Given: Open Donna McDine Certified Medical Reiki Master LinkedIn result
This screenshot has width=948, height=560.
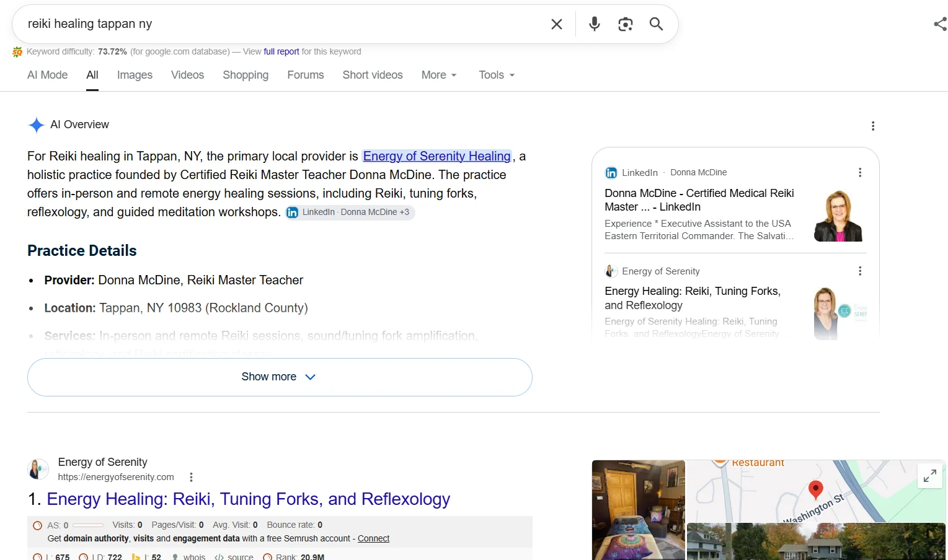Looking at the screenshot, I should tap(699, 200).
